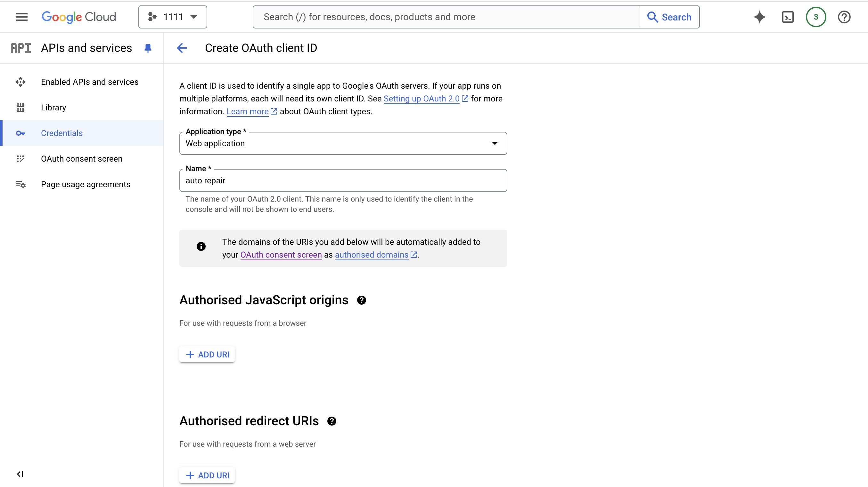868x487 pixels.
Task: Click the Page usage agreements settings icon
Action: pos(20,184)
